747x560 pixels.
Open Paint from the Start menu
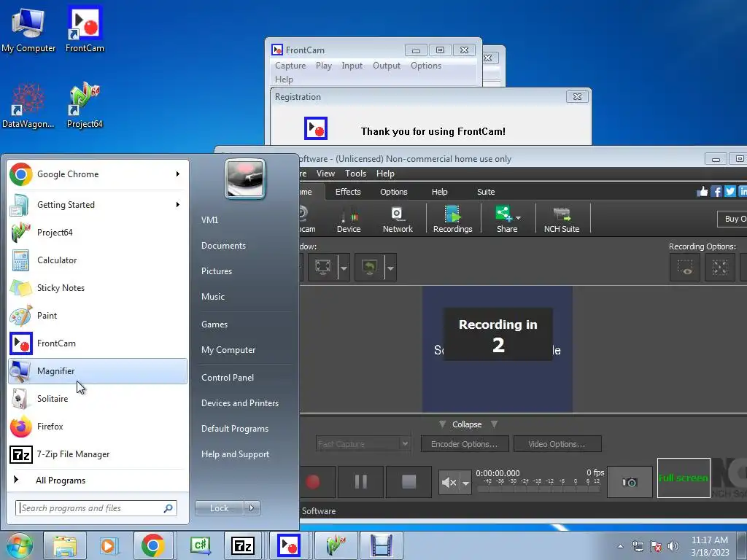pos(98,316)
